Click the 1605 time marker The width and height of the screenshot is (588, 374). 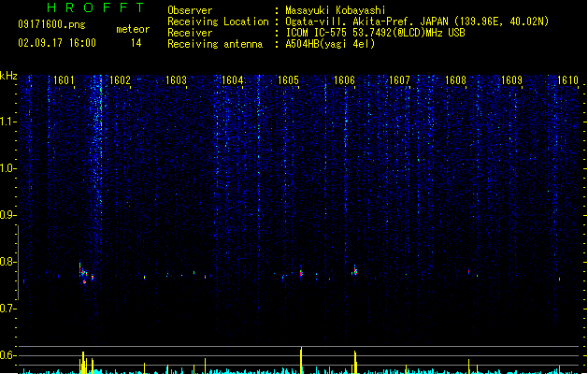(288, 80)
